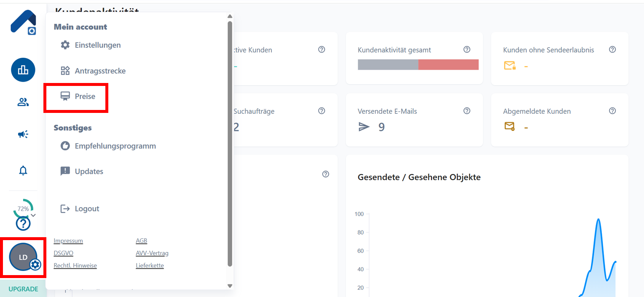Screen dimensions: 644x297
Task: Open Preise menu entry
Action: click(85, 96)
